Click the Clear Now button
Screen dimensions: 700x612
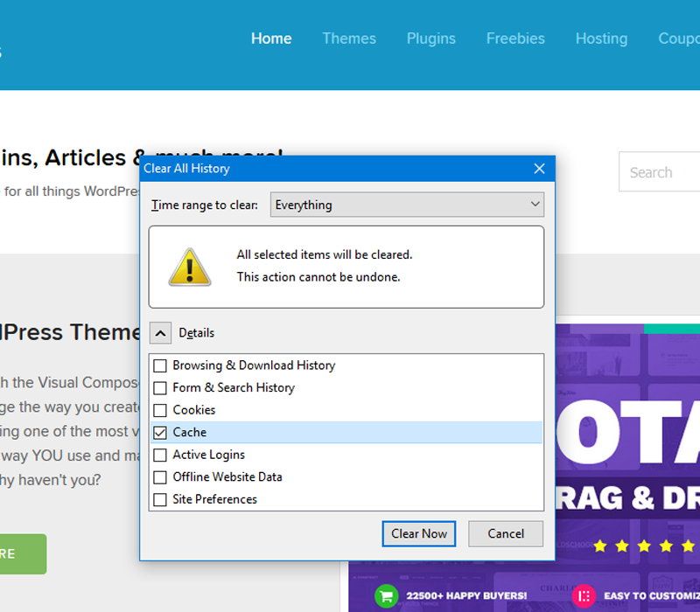[419, 533]
